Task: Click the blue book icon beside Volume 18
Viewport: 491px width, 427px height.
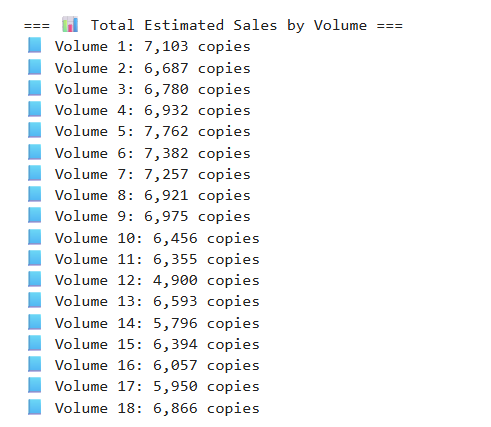Action: tap(35, 407)
